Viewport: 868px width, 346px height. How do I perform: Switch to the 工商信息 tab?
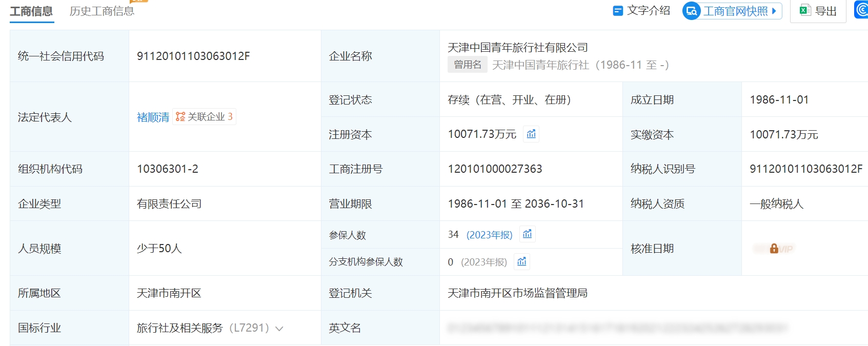tap(31, 11)
